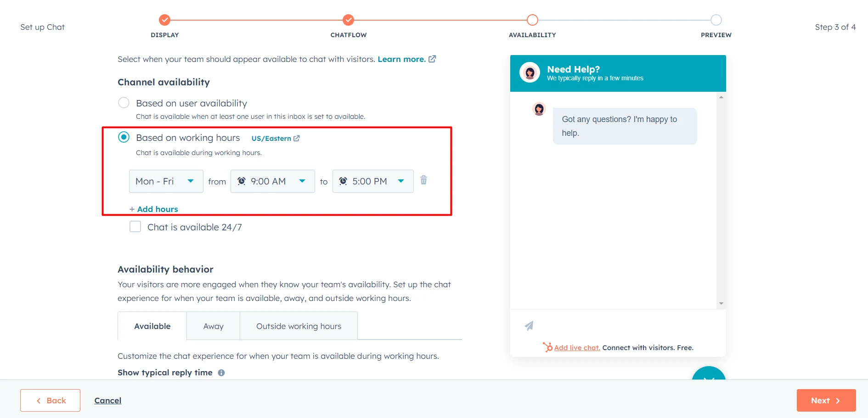The width and height of the screenshot is (868, 418).
Task: Click the paper plane send icon
Action: click(529, 326)
